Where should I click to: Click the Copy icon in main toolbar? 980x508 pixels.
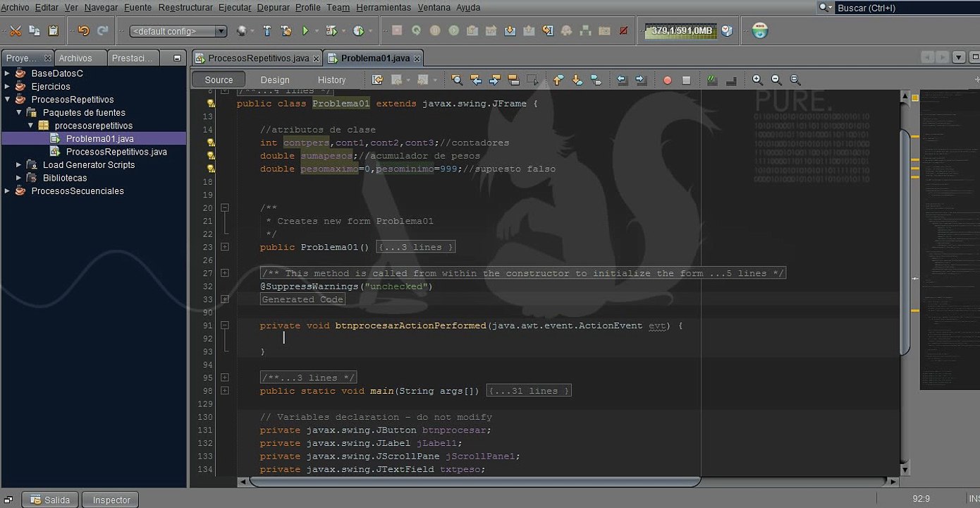(x=34, y=31)
